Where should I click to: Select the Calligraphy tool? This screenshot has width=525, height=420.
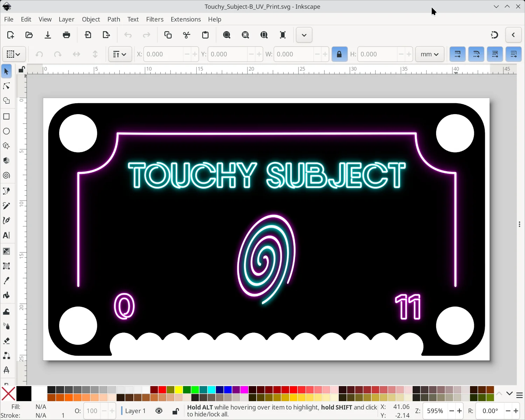pos(6,220)
